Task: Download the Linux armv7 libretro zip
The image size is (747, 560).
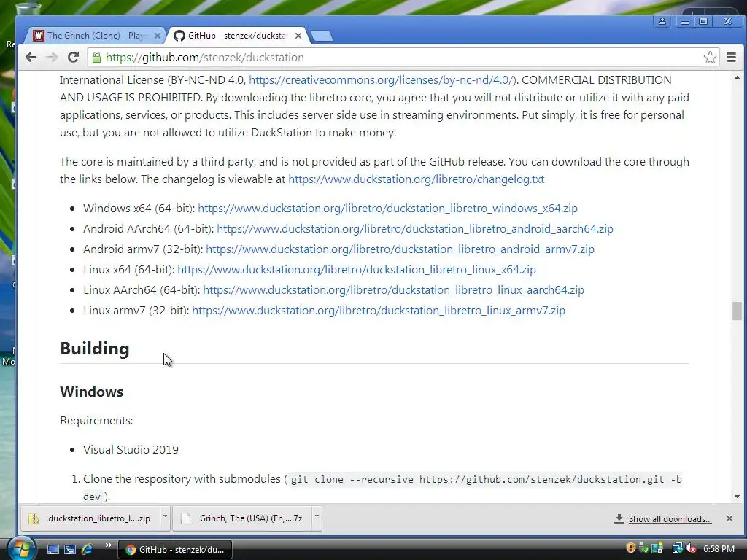Action: 379,311
